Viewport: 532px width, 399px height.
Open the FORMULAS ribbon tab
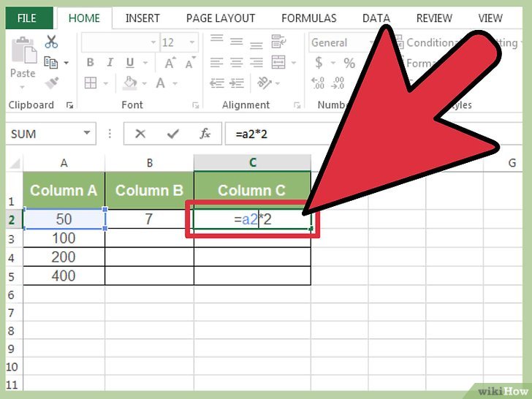pos(309,18)
